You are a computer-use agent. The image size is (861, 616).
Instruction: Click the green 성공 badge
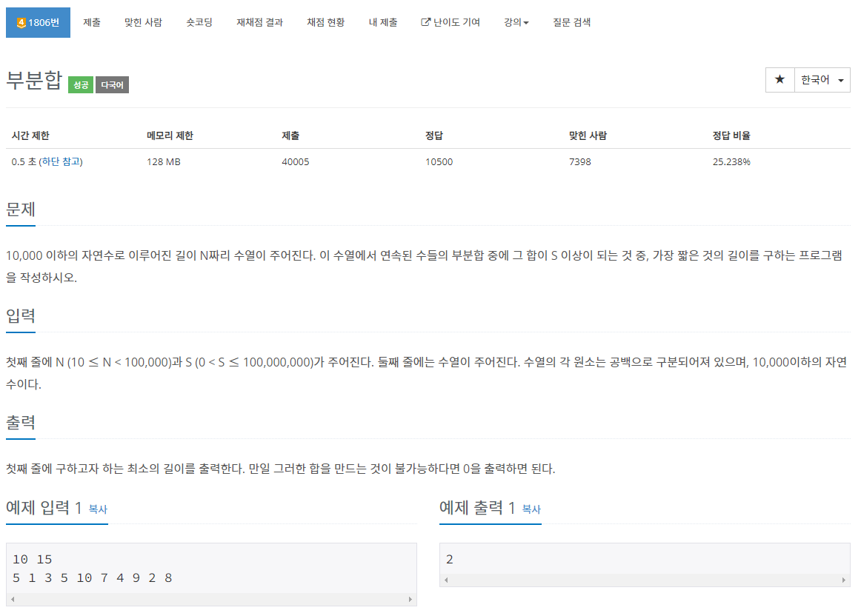[x=81, y=85]
